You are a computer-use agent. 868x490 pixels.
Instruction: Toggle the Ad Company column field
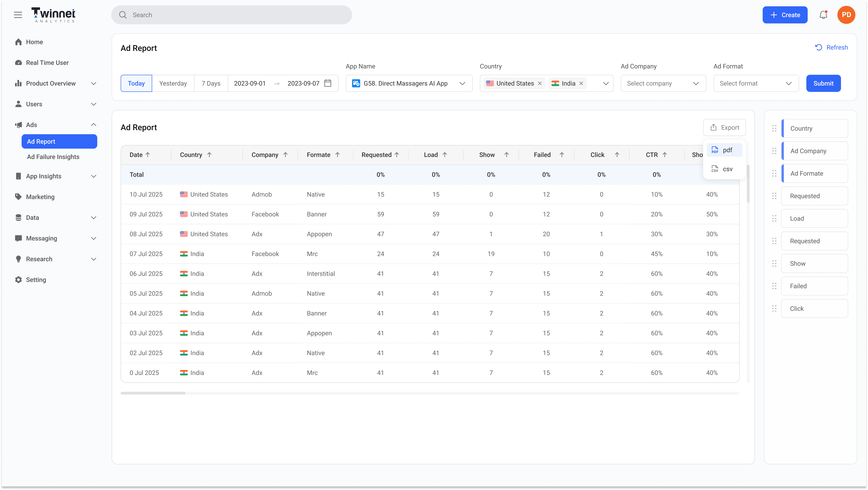coord(814,151)
